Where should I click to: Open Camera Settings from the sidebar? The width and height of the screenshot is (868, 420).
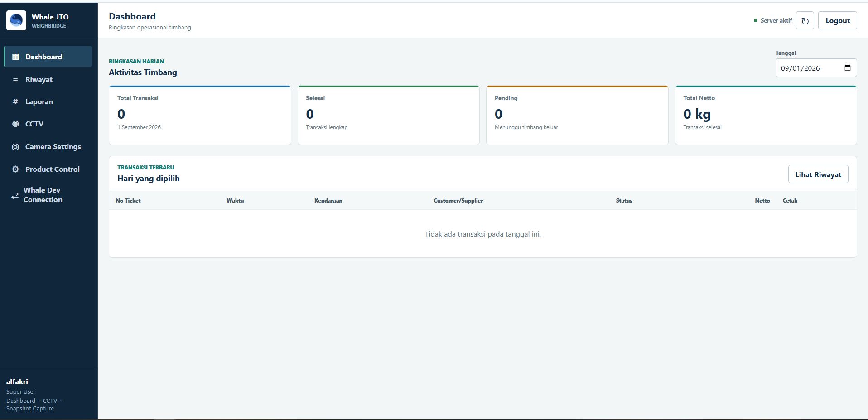pos(48,146)
